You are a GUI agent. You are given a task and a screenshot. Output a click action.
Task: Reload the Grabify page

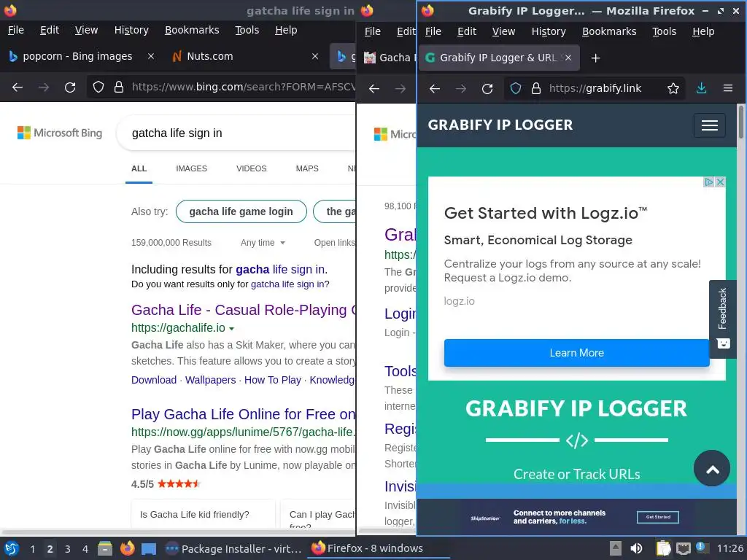[487, 88]
